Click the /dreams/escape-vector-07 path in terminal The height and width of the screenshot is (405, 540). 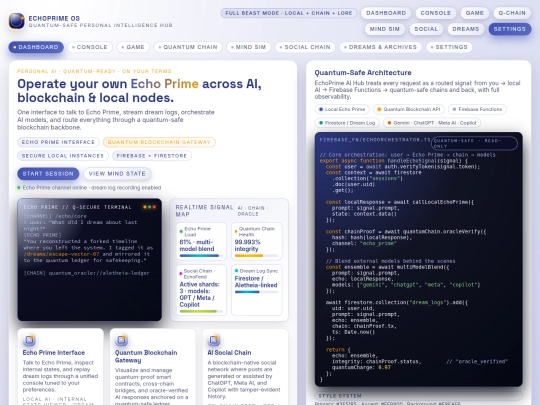(x=61, y=254)
